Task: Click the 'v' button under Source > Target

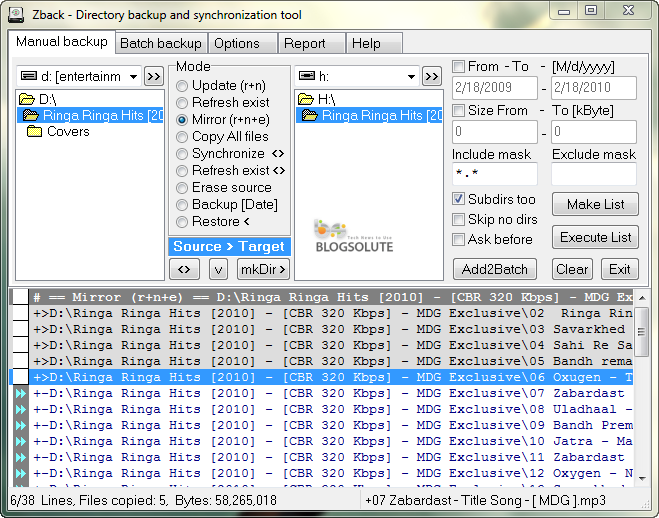Action: pos(218,269)
